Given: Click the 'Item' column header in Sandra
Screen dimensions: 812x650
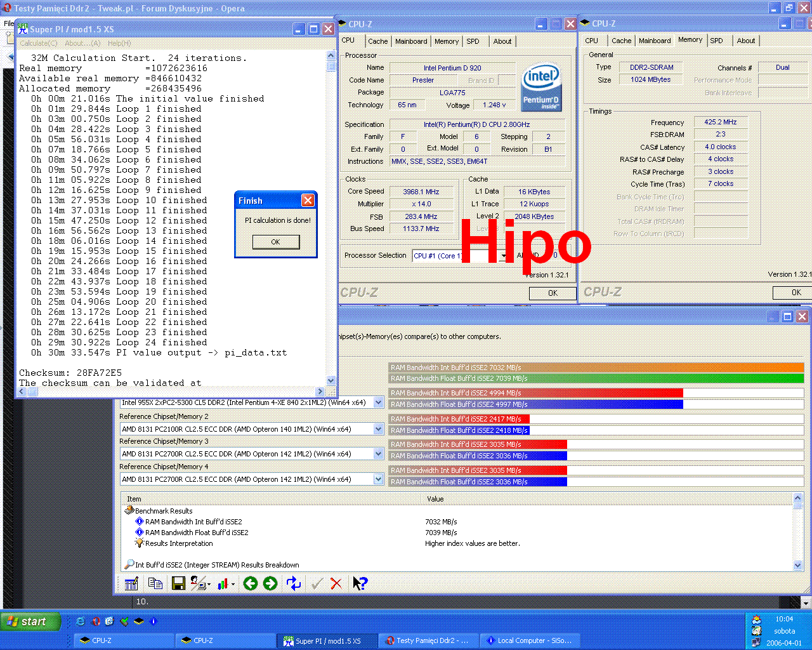Looking at the screenshot, I should click(272, 499).
